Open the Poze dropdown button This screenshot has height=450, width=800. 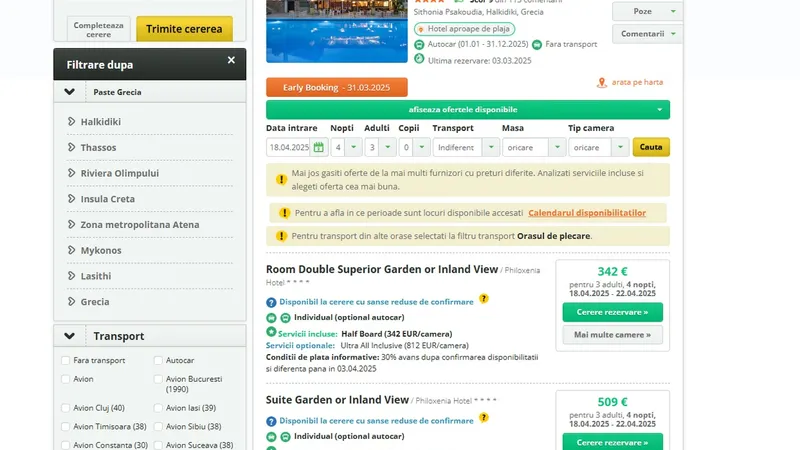tap(647, 11)
